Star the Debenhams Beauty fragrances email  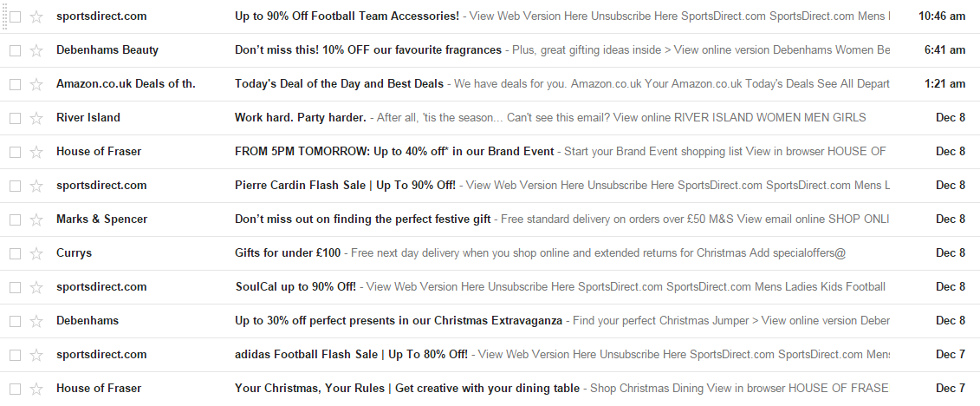[x=36, y=50]
